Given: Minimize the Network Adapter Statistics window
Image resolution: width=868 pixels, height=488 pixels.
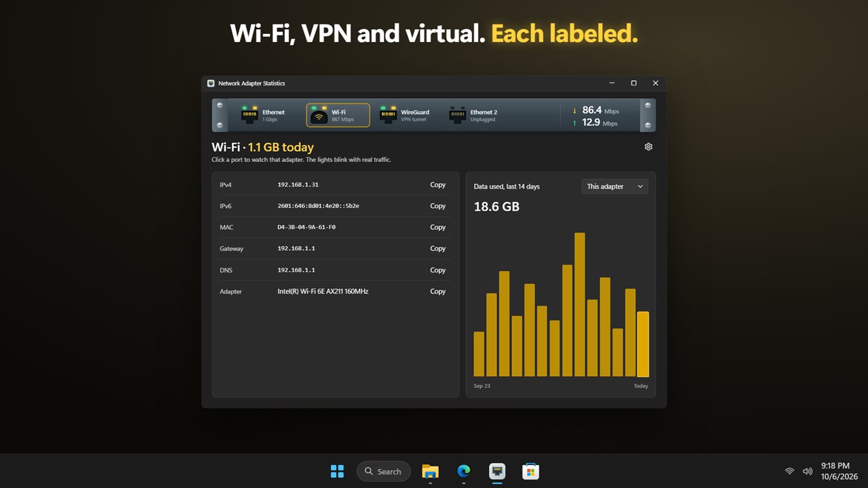Looking at the screenshot, I should coord(612,83).
